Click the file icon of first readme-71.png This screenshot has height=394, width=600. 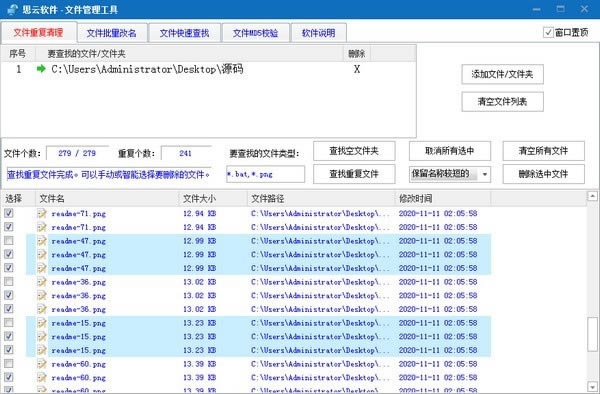click(42, 213)
